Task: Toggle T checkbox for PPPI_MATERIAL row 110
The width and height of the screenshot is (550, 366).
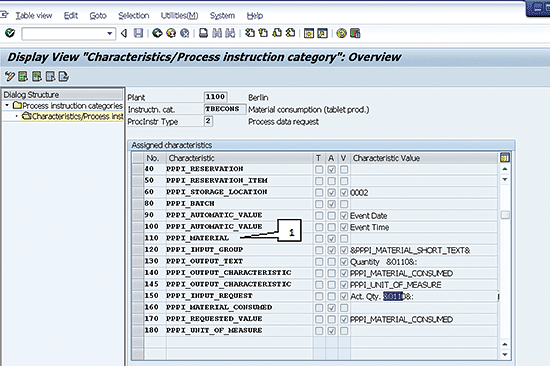Action: 319,239
